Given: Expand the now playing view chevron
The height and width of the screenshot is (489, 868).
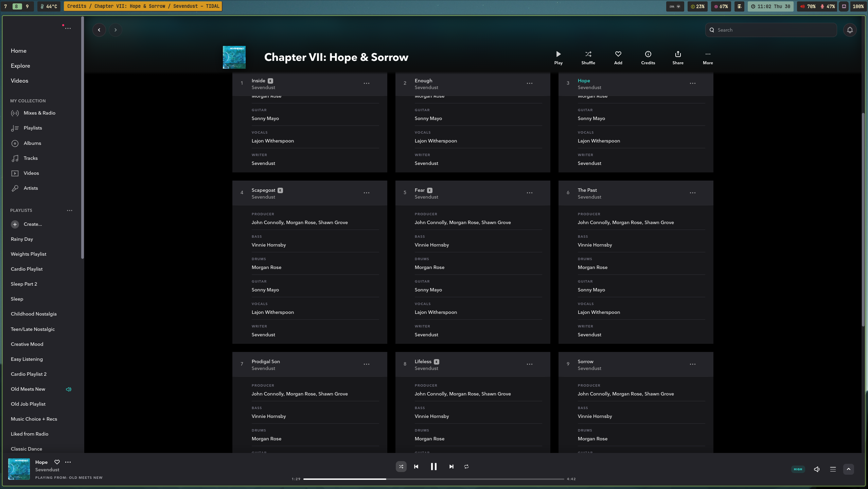Looking at the screenshot, I should click(848, 469).
